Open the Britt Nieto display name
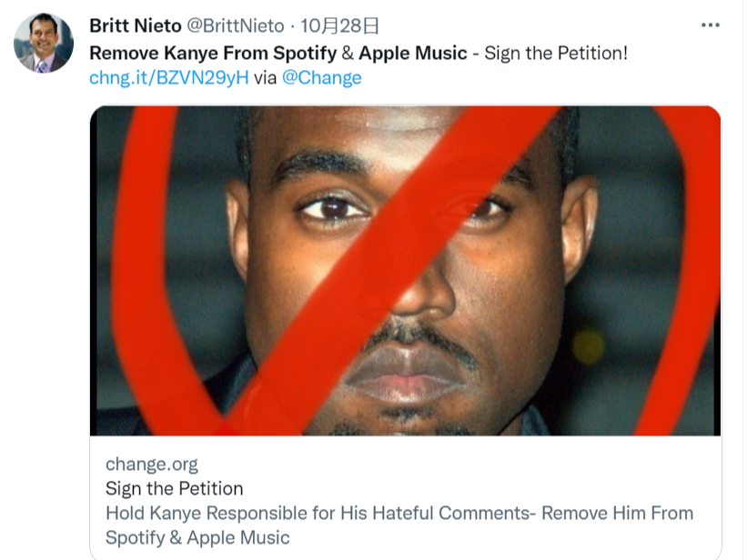The width and height of the screenshot is (747, 560). (x=136, y=26)
